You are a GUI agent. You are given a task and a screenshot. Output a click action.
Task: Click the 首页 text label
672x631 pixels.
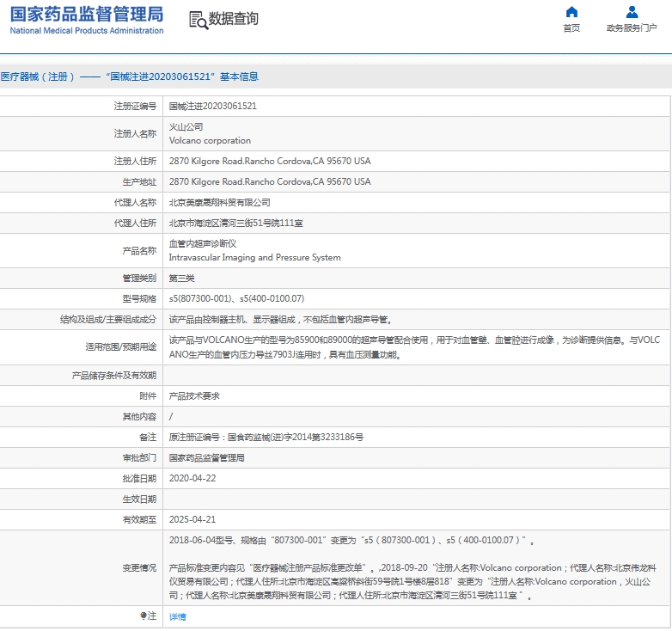[571, 28]
